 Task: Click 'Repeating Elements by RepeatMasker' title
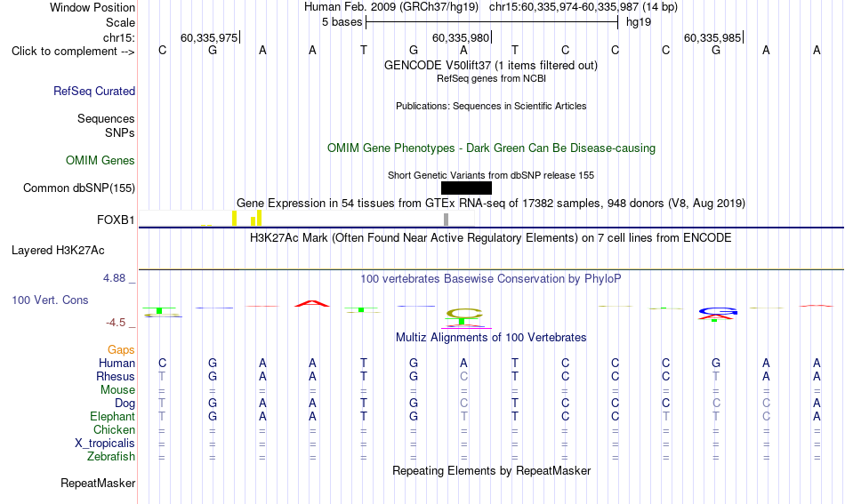[492, 470]
